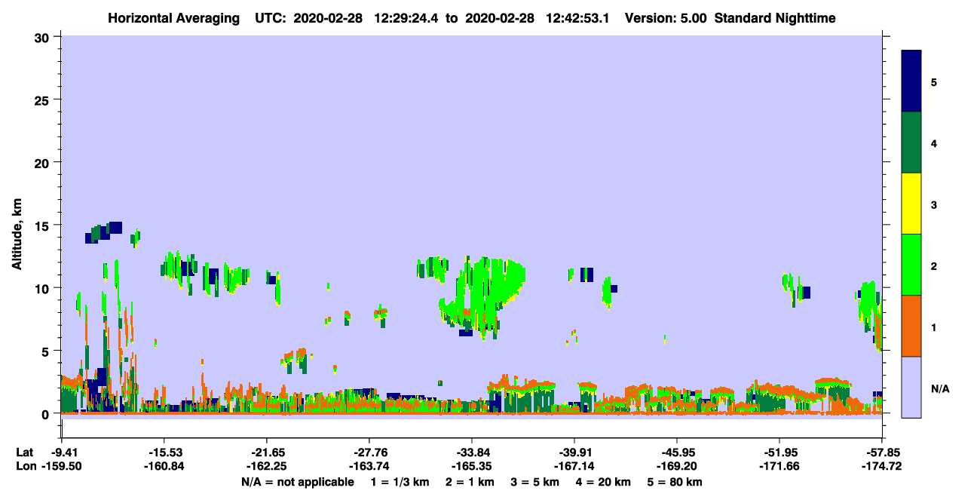Click longitude value '-159.50'
The height and width of the screenshot is (503, 980).
(x=62, y=467)
